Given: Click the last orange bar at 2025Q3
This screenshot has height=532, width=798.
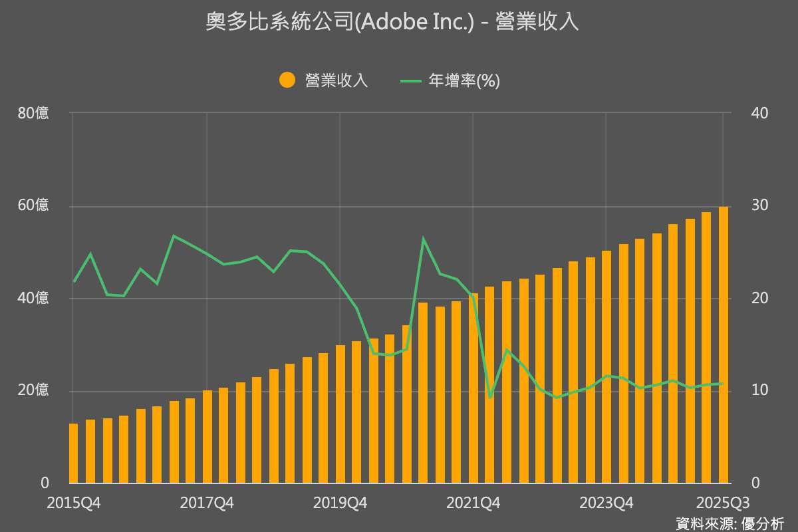Looking at the screenshot, I should tap(723, 344).
